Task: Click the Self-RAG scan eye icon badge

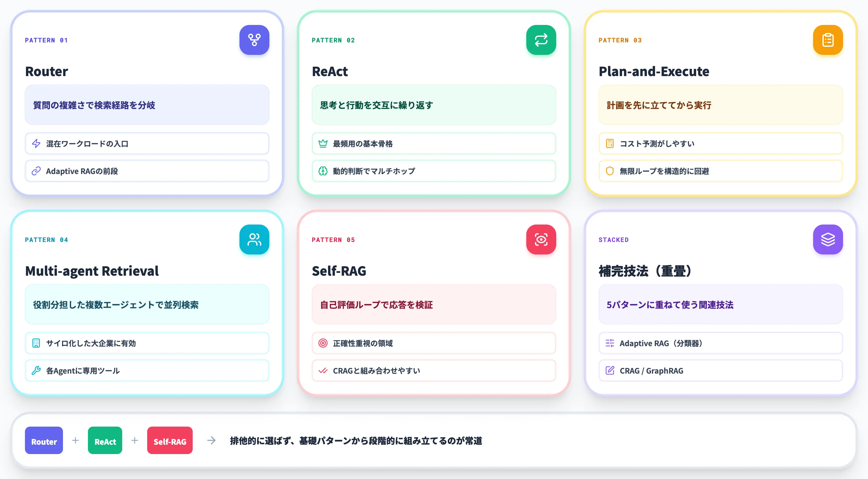Action: tap(541, 239)
